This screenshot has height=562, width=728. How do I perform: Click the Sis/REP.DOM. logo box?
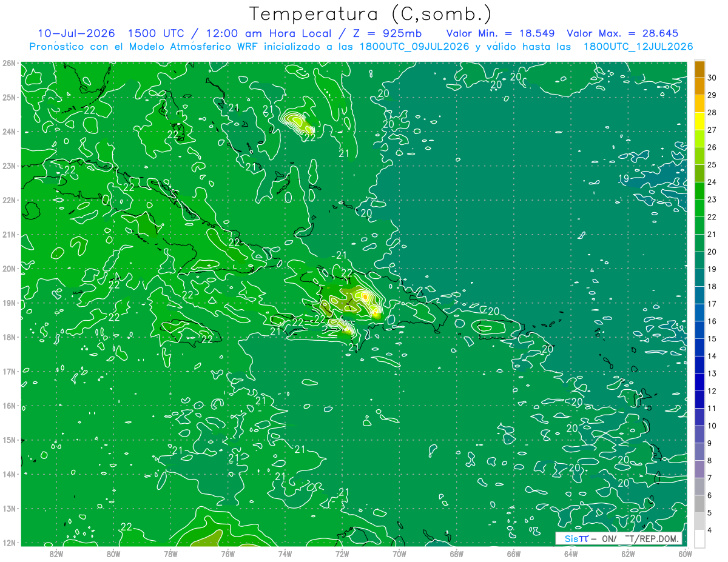(618, 538)
